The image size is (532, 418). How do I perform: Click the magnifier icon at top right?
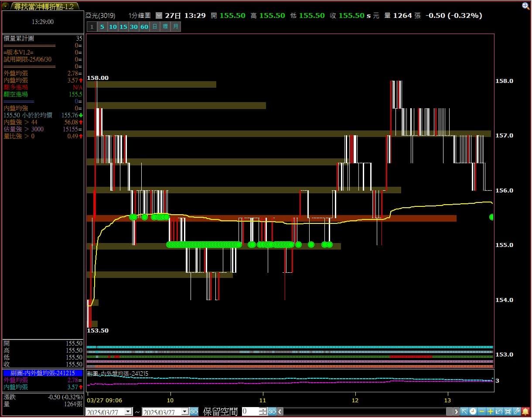525,6
